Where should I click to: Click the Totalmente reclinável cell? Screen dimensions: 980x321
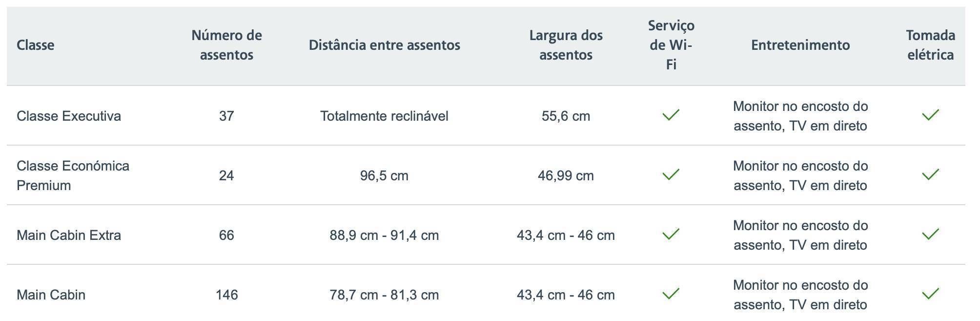point(384,116)
